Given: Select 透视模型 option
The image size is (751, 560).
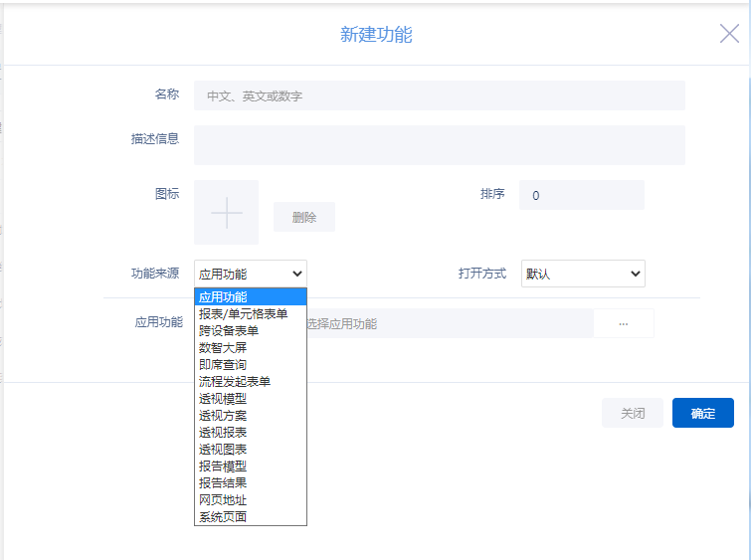Looking at the screenshot, I should pyautogui.click(x=223, y=398).
